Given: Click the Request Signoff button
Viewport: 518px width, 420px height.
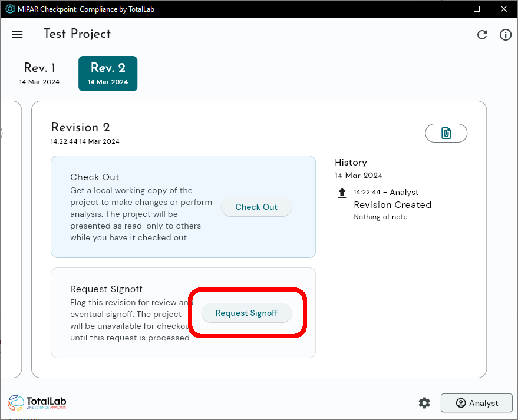Looking at the screenshot, I should tap(246, 313).
